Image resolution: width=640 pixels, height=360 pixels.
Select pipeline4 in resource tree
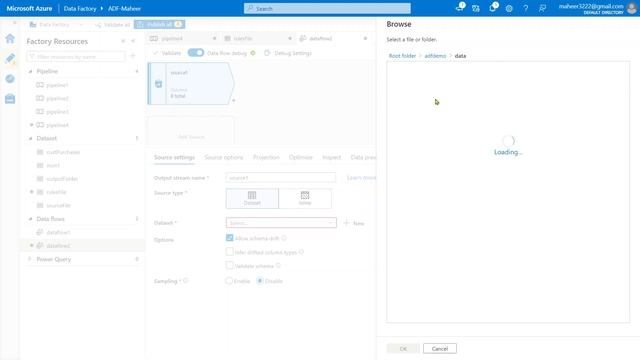(57, 125)
